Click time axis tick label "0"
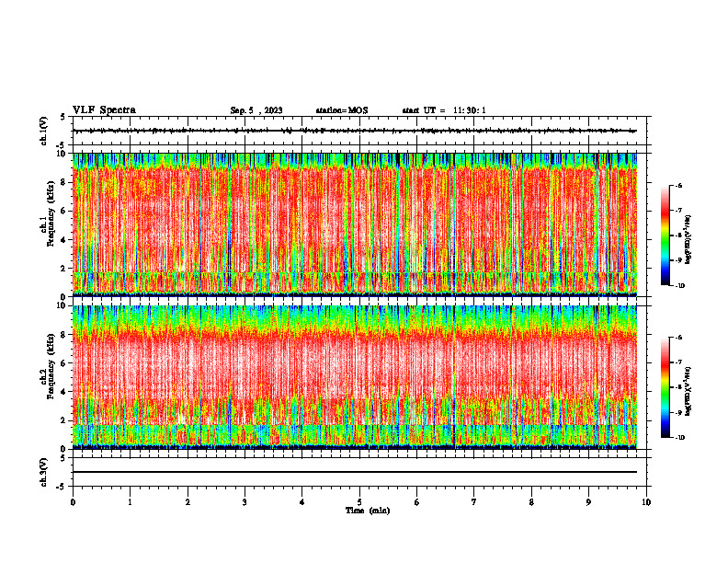 coord(73,502)
